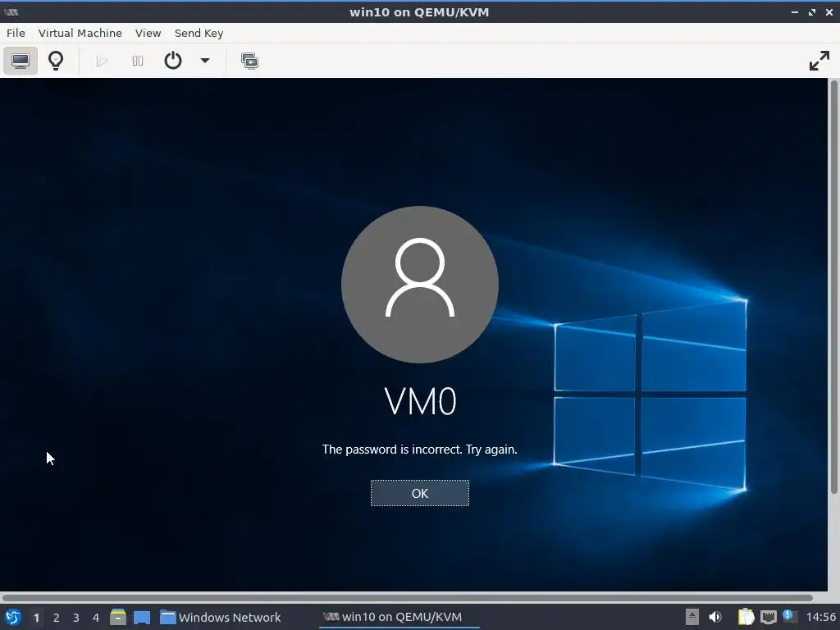Shut down the VM with power icon
The height and width of the screenshot is (630, 840).
(x=172, y=61)
